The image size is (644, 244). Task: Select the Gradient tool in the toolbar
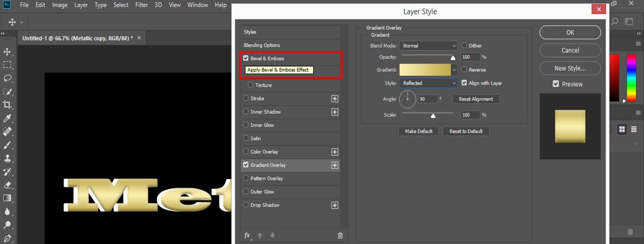click(7, 198)
